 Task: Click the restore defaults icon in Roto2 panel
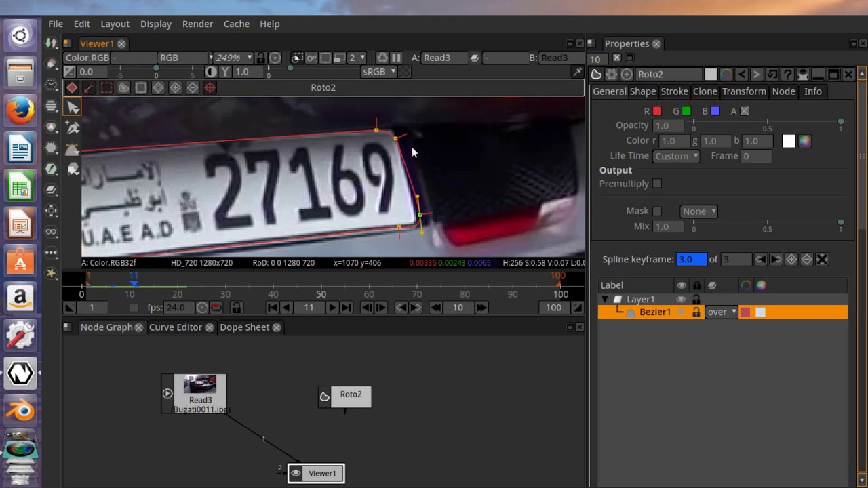772,75
